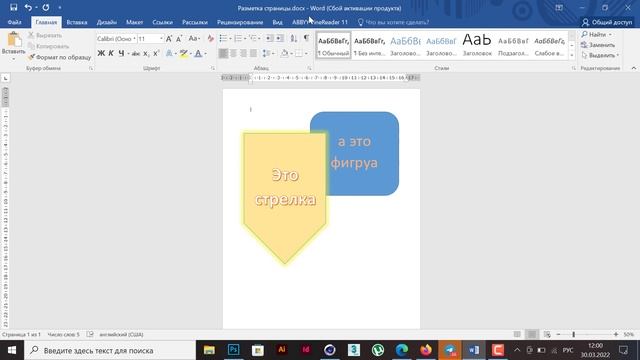
Task: Decrease font size with the smaller A
Action: (x=179, y=39)
